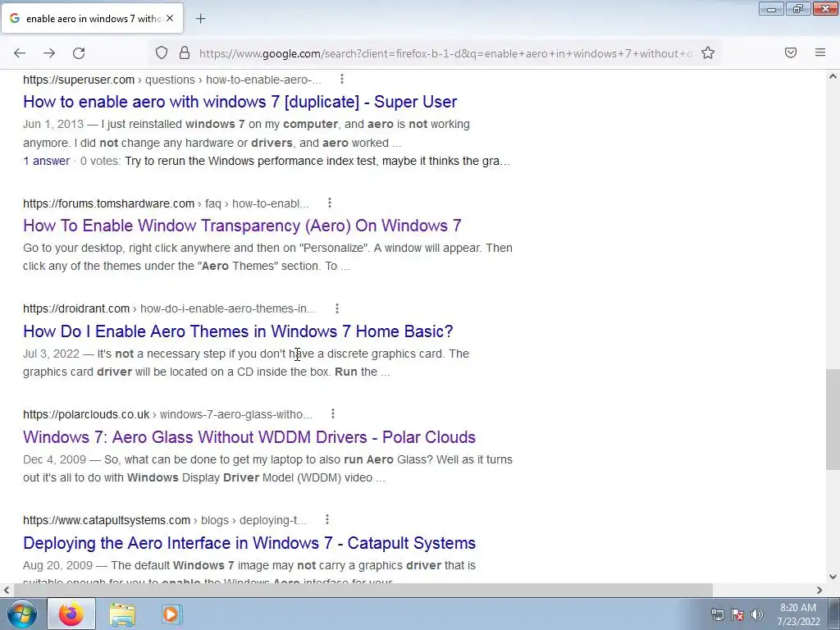This screenshot has height=630, width=840.
Task: Open options for the superuser.com result
Action: [342, 80]
